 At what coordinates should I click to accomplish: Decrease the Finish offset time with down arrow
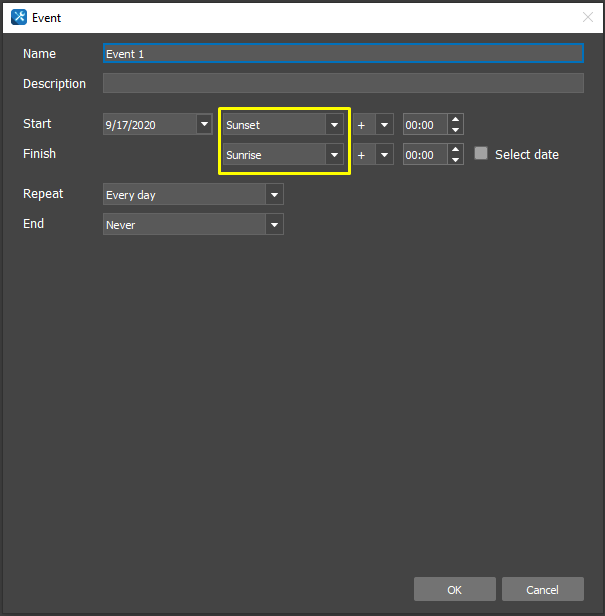point(456,160)
